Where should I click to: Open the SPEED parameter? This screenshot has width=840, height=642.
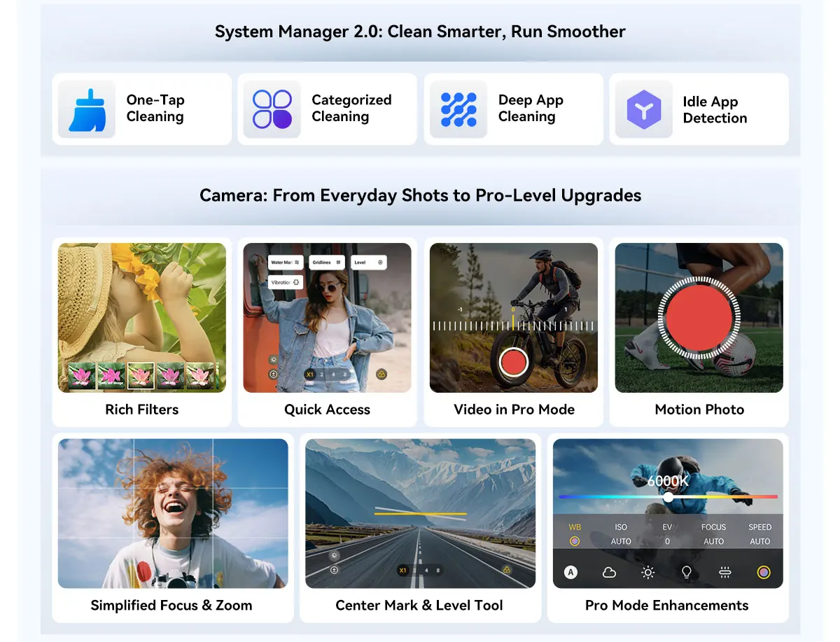[760, 527]
